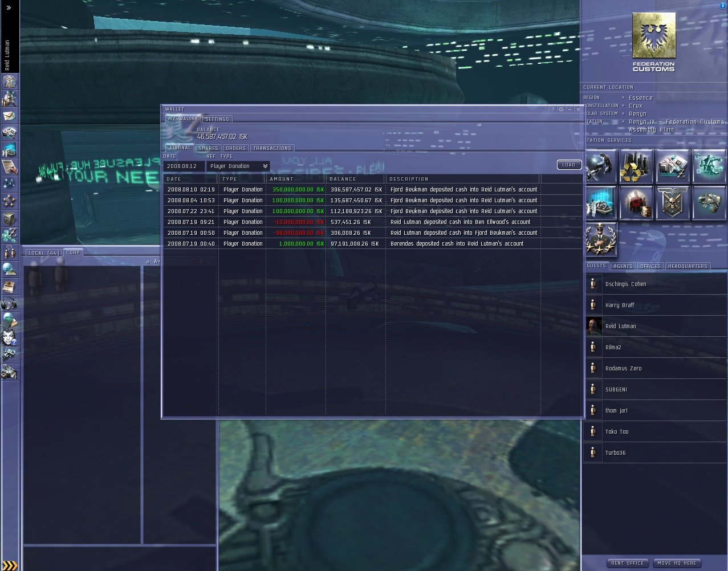Open the saluting officer station service
728x571 pixels.
click(601, 239)
